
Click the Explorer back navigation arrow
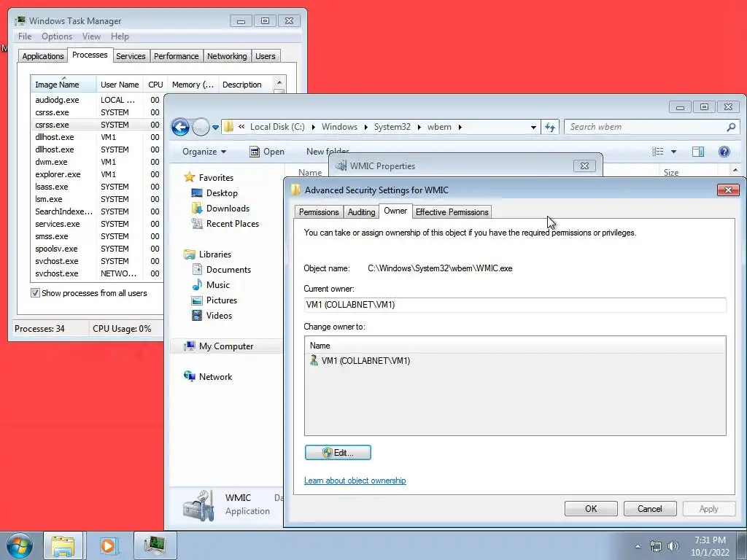[x=180, y=127]
